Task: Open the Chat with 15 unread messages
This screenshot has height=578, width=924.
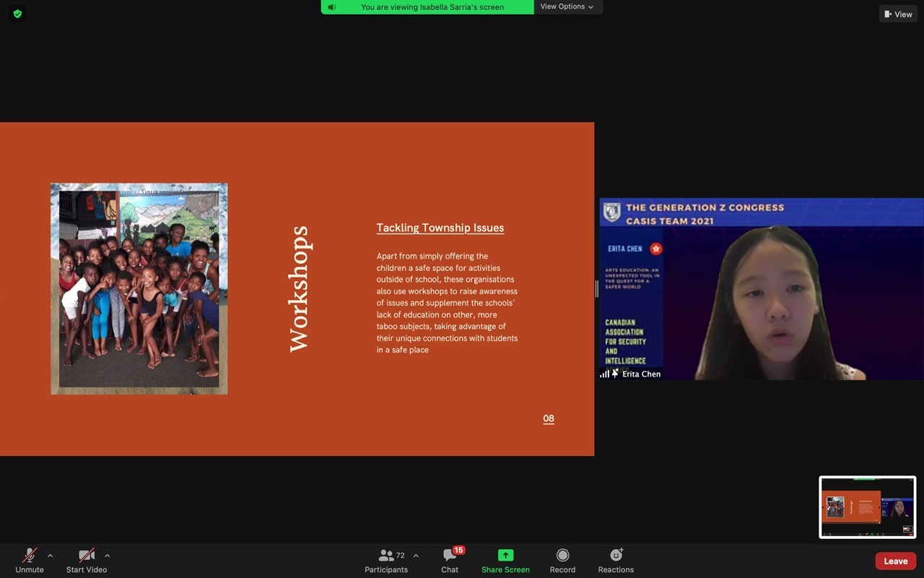Action: pos(450,556)
